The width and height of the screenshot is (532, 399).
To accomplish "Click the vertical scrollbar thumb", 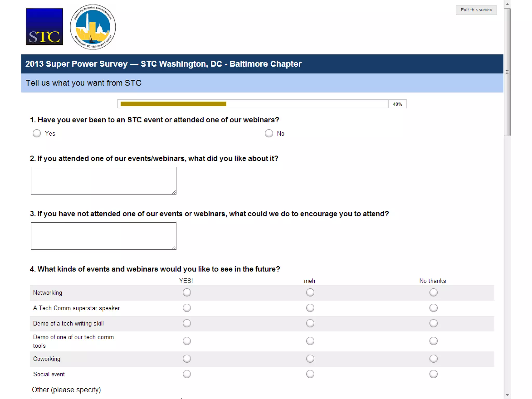I will (507, 72).
